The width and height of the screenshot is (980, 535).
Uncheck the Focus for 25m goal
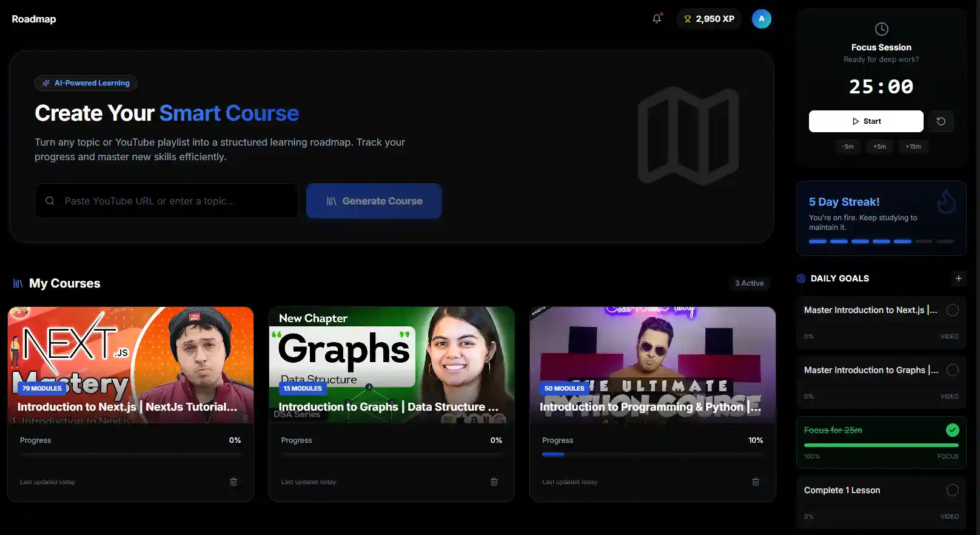953,430
